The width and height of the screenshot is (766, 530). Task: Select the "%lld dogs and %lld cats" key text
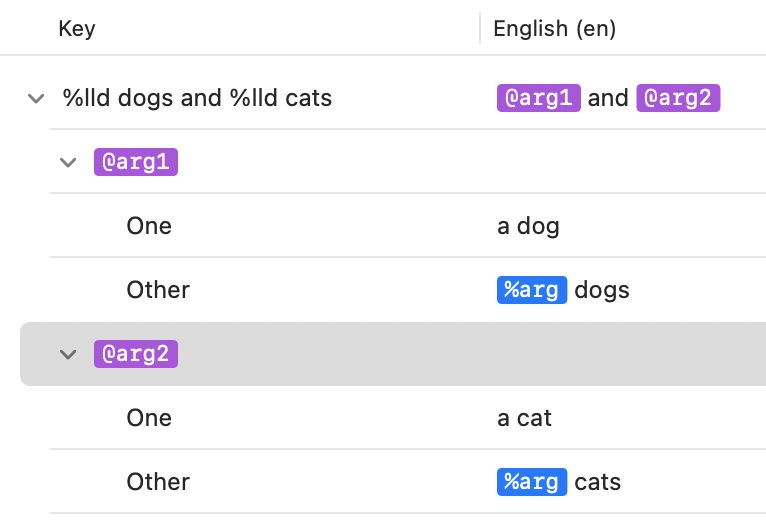click(x=197, y=98)
